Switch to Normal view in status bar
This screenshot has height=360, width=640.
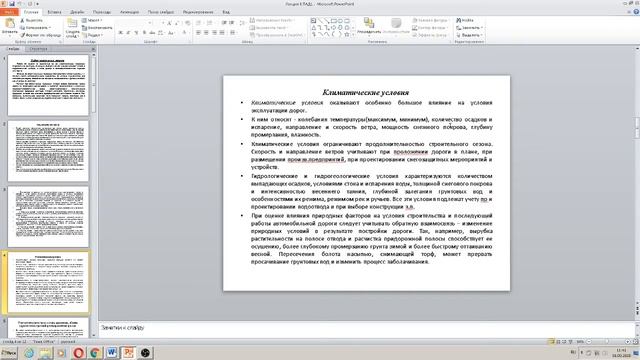click(x=552, y=342)
